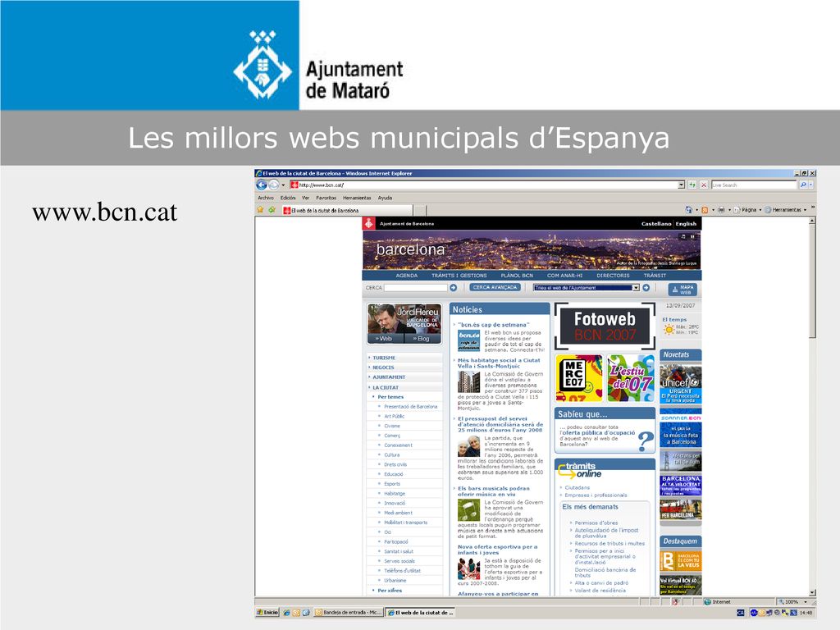Expand the AJUNTAMENT menu section

pyautogui.click(x=389, y=377)
